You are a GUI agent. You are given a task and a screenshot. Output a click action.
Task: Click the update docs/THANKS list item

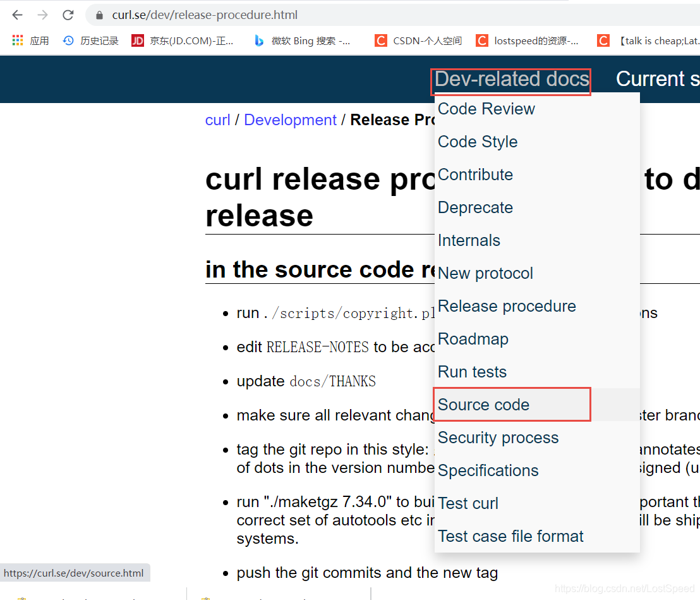[306, 381]
